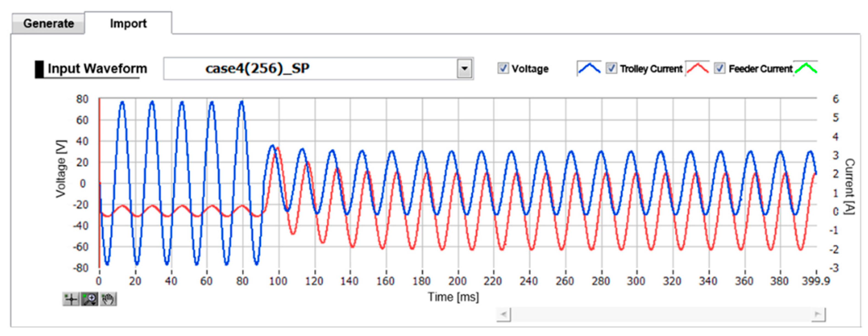Image resolution: width=868 pixels, height=336 pixels.
Task: Click the Trolley Current red plot icon
Action: coord(697,68)
